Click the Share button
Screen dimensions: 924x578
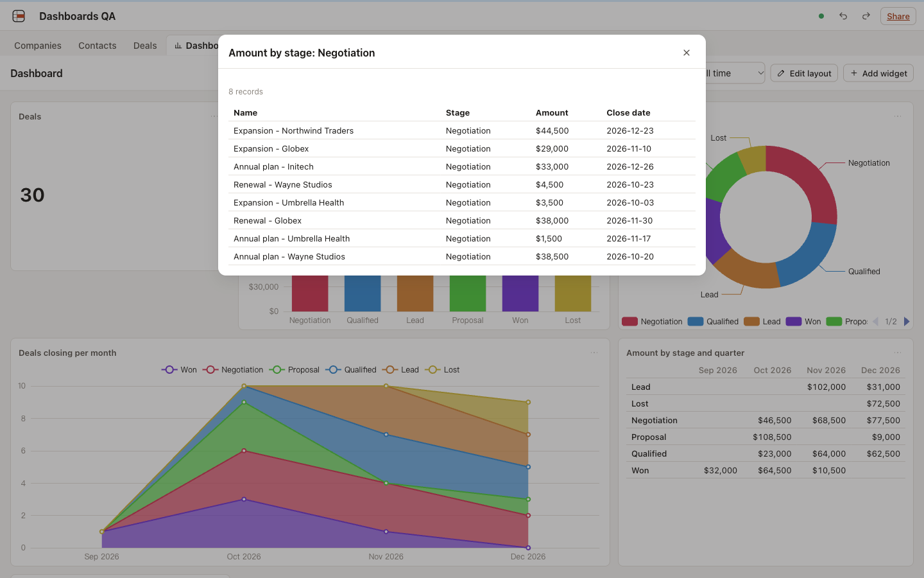[898, 16]
